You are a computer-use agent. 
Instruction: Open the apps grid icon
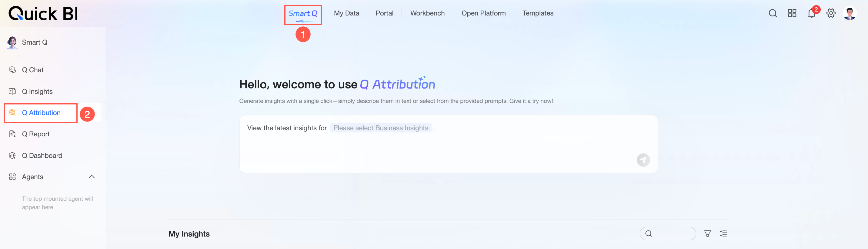pyautogui.click(x=792, y=13)
